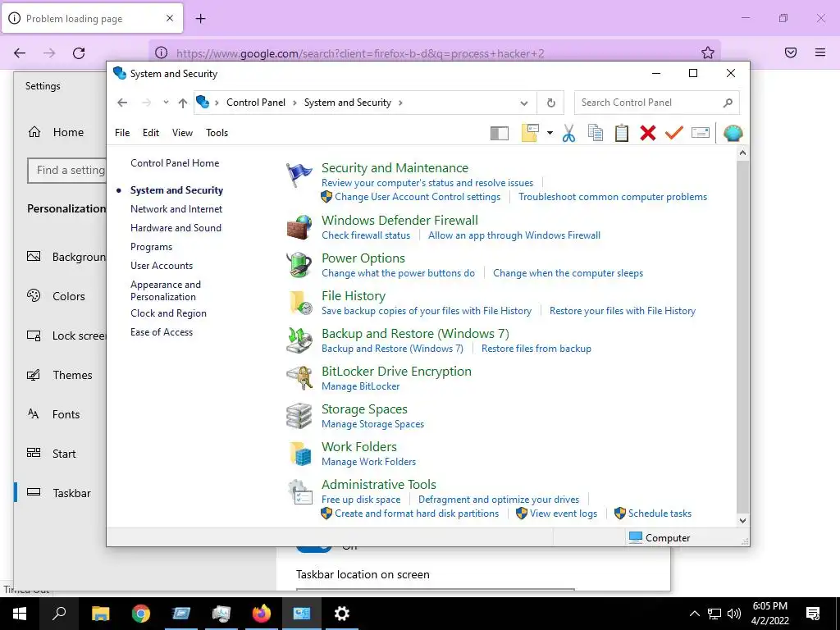The height and width of the screenshot is (630, 840).
Task: Open Defragment and optimize your drives
Action: [x=499, y=500]
